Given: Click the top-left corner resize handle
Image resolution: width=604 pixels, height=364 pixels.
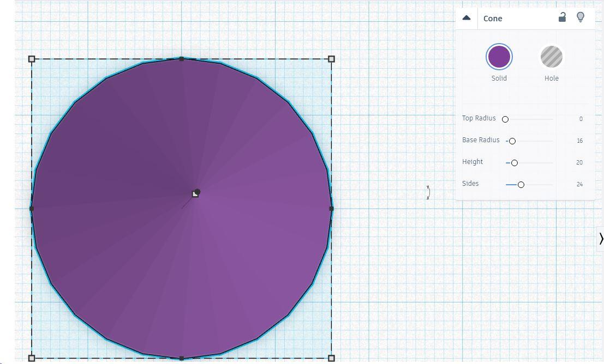Looking at the screenshot, I should (32, 59).
